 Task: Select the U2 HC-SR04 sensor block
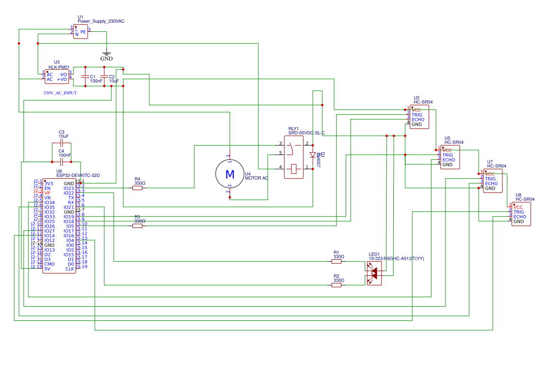tap(419, 117)
